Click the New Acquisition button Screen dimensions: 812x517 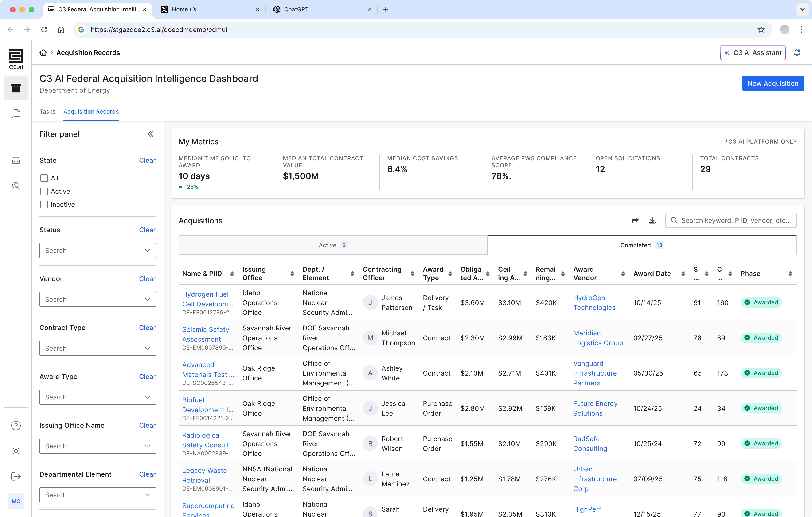[x=773, y=83]
